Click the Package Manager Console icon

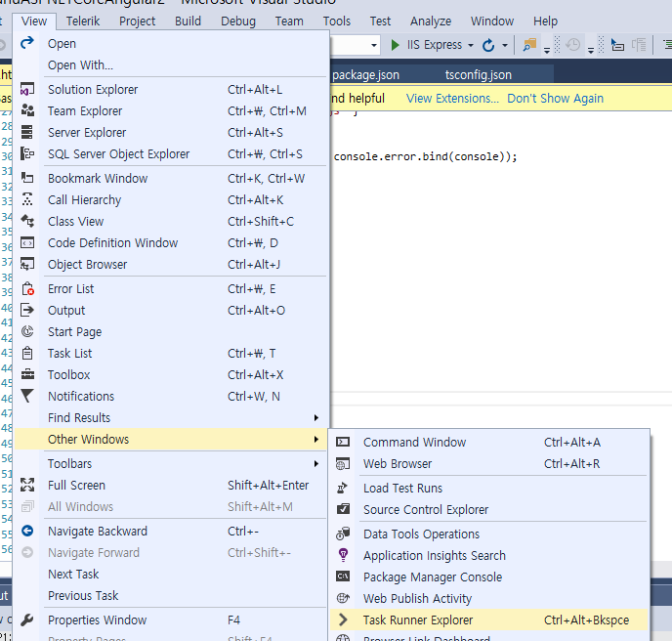343,577
